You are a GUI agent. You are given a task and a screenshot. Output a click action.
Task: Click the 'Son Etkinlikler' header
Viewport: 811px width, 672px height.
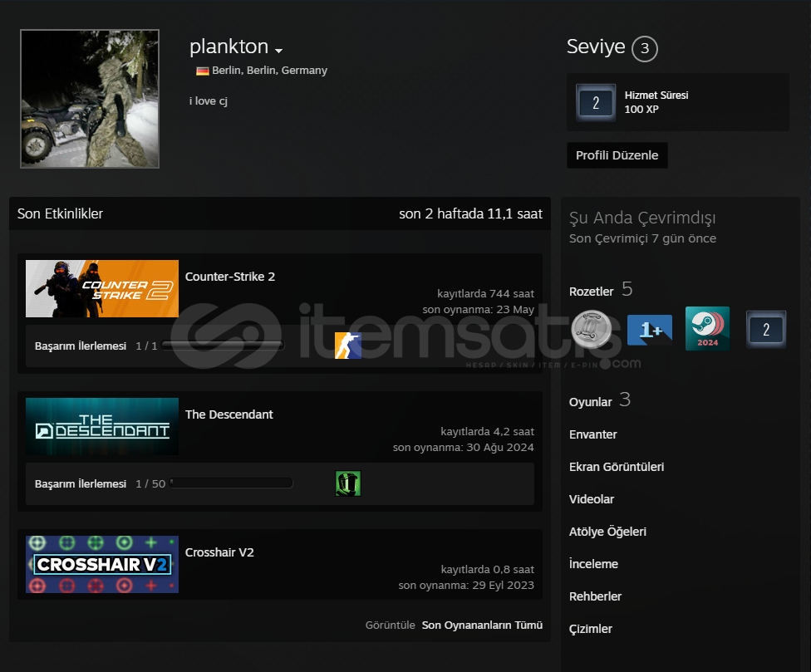click(60, 214)
